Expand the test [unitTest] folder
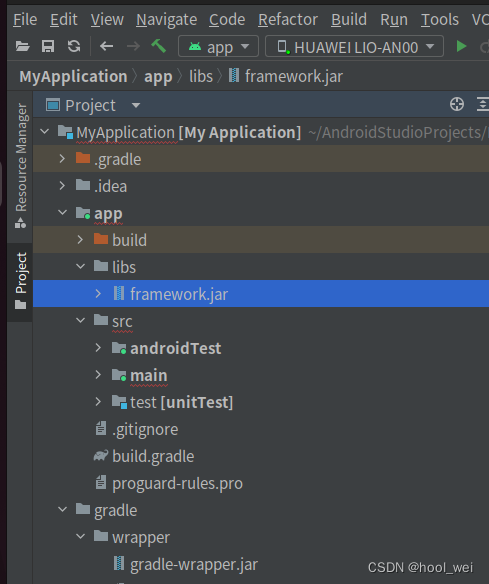 (x=98, y=402)
